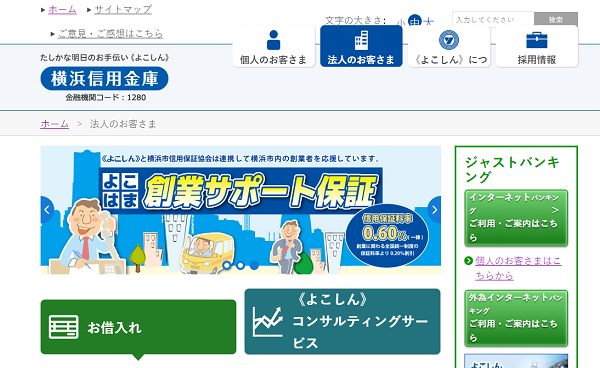Viewport: 600px width, 368px height.
Task: Open the サイトマップ link
Action: coord(123,9)
